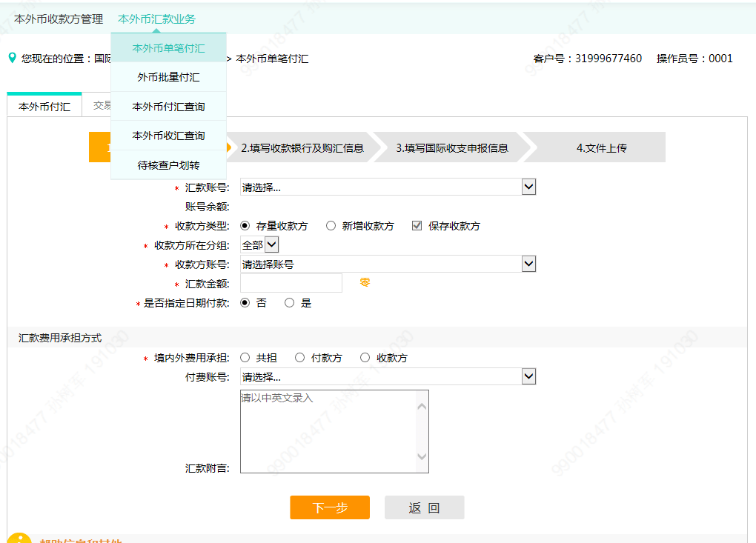Open 本外币收款方管理 menu

pyautogui.click(x=59, y=19)
